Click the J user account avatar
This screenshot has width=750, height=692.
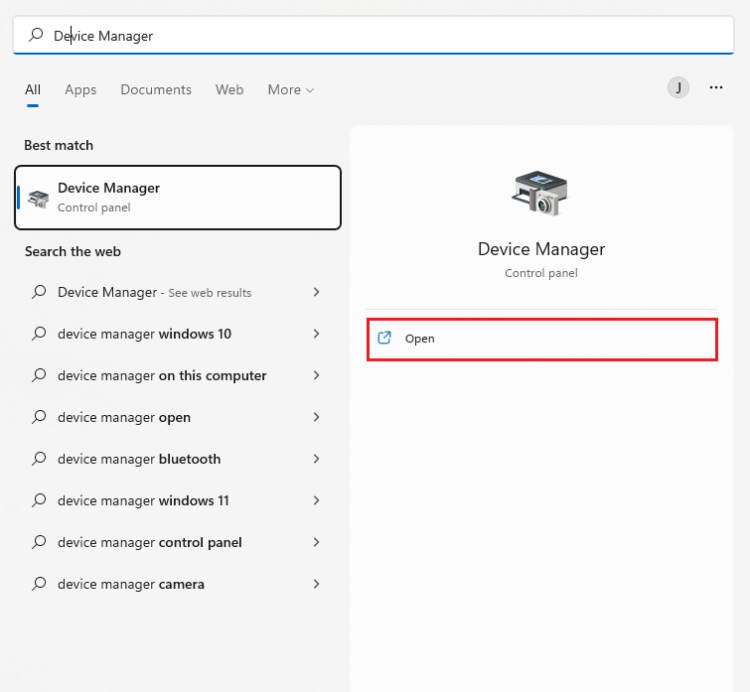[679, 88]
